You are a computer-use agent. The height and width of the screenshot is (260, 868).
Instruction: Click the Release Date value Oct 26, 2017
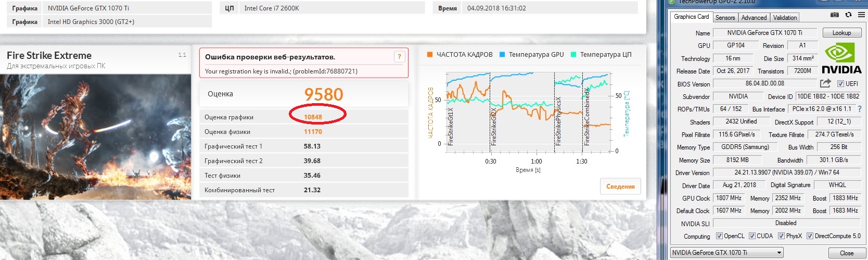coord(733,71)
